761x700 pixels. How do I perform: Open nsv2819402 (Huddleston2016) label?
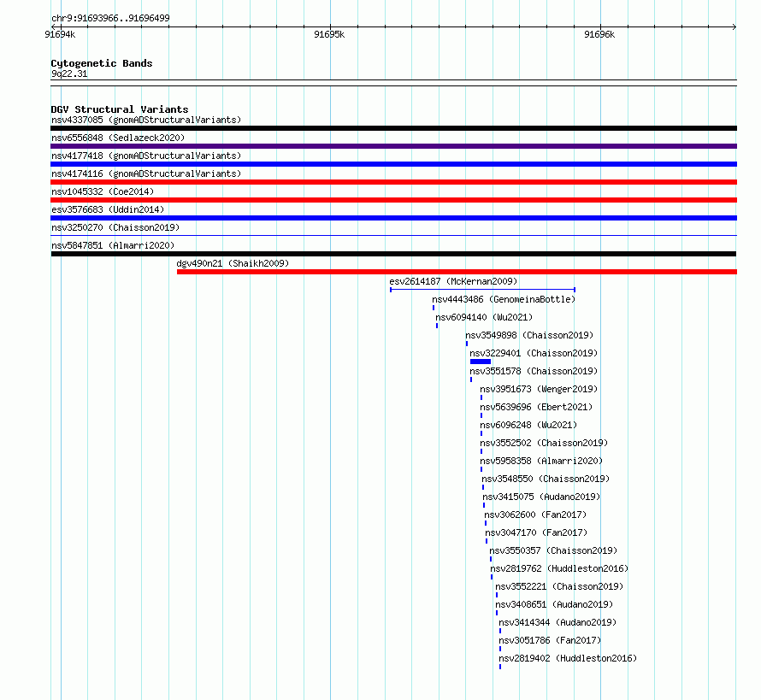568,658
